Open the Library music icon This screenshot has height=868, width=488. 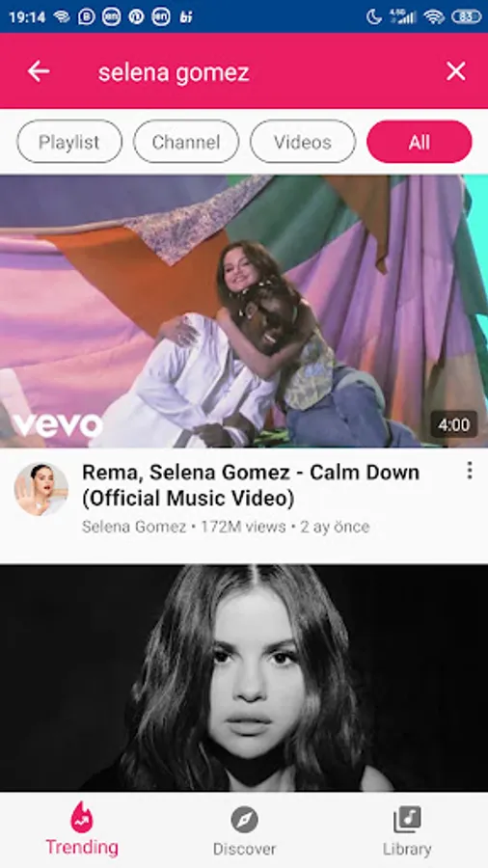407,820
